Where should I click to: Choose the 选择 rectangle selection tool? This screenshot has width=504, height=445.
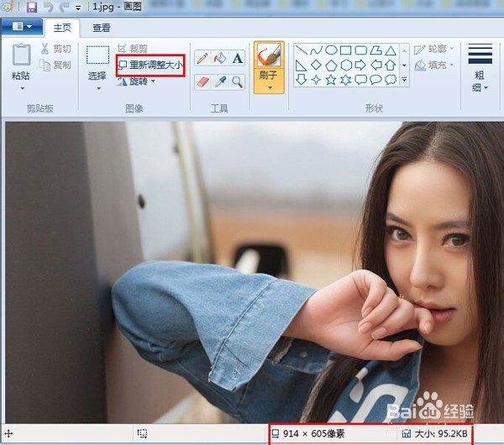click(97, 55)
